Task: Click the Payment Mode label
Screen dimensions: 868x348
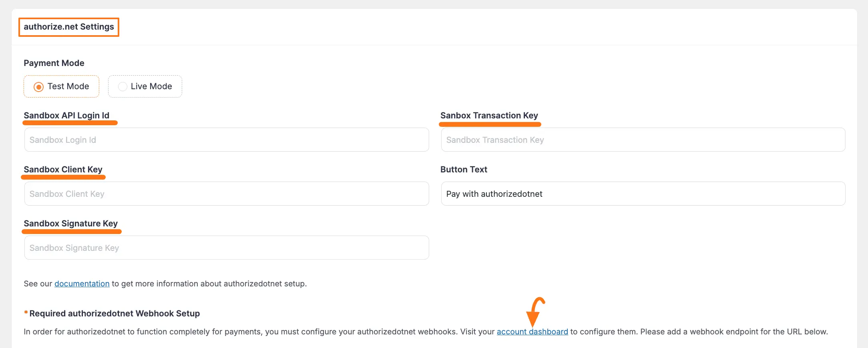Action: coord(54,63)
